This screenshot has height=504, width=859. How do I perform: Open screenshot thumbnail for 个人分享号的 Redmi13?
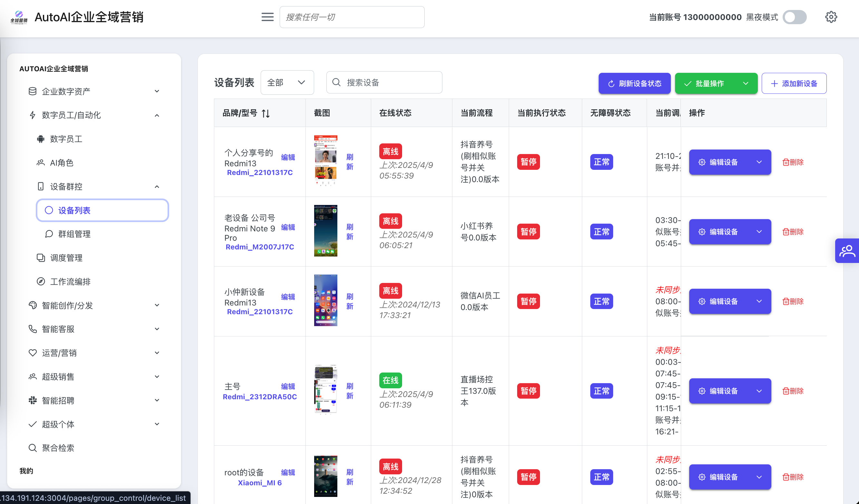pos(326,161)
